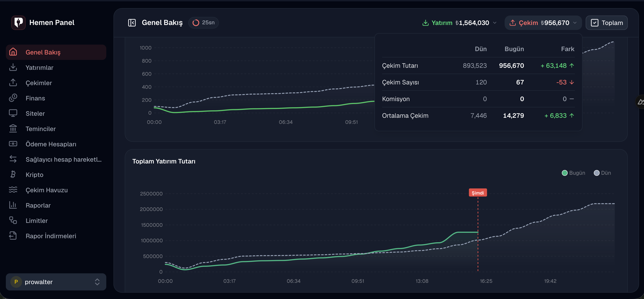644x299 pixels.
Task: Click the red Çekim upload icon
Action: coord(512,23)
